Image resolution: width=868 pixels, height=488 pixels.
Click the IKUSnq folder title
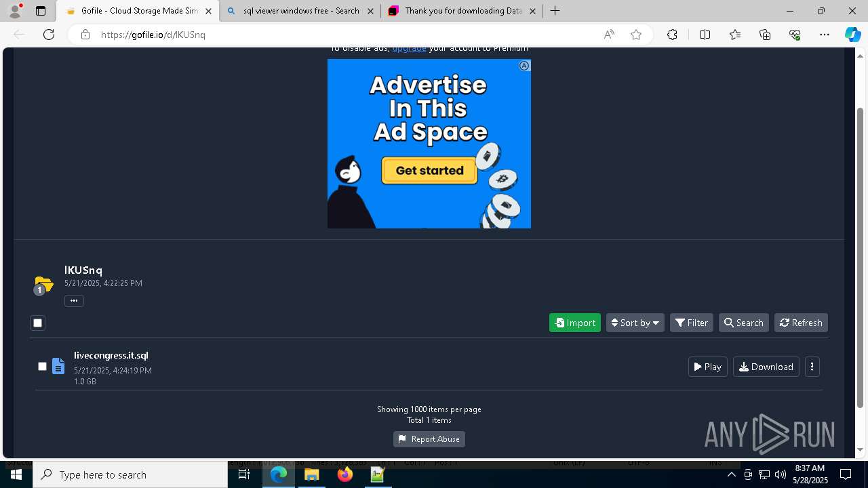[x=83, y=270]
